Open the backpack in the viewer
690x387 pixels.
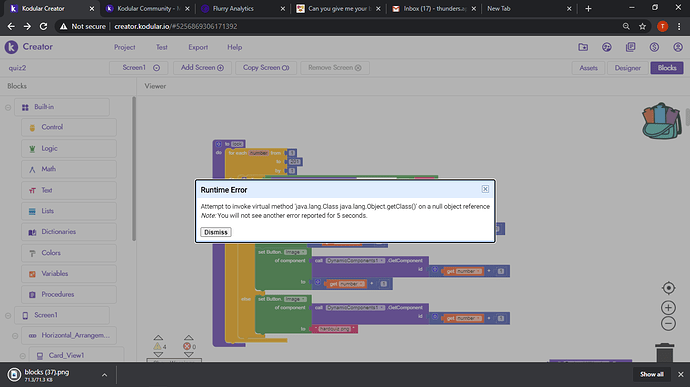pyautogui.click(x=661, y=121)
